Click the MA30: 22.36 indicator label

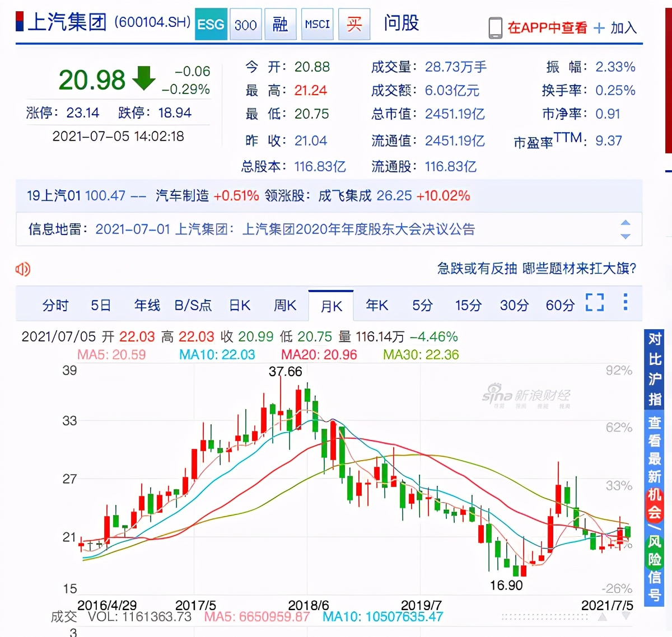421,355
